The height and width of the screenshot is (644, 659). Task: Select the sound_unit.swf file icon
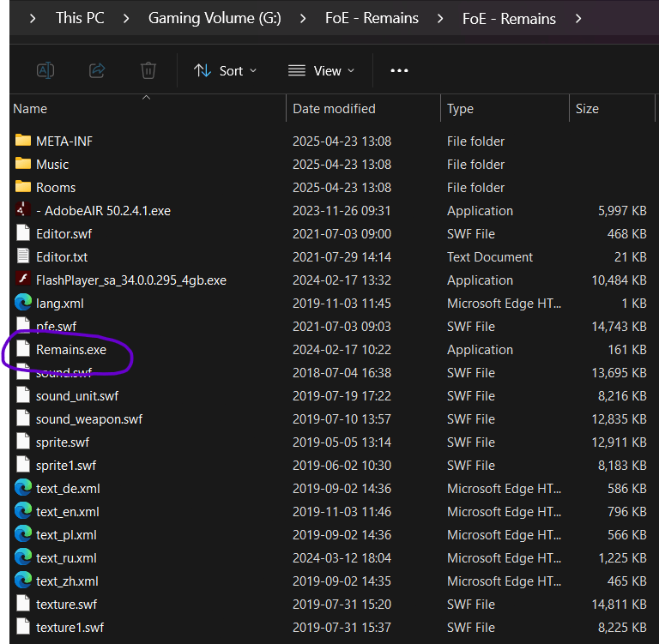(23, 394)
